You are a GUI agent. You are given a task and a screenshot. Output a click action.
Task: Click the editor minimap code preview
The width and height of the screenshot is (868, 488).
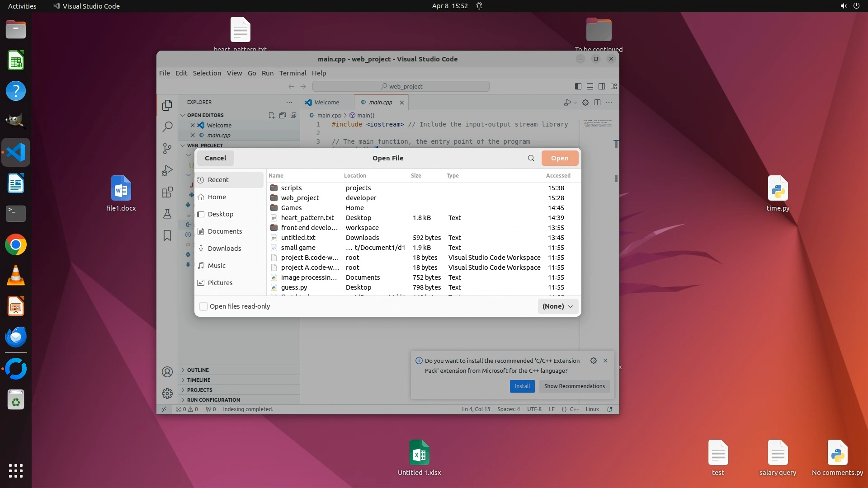597,124
